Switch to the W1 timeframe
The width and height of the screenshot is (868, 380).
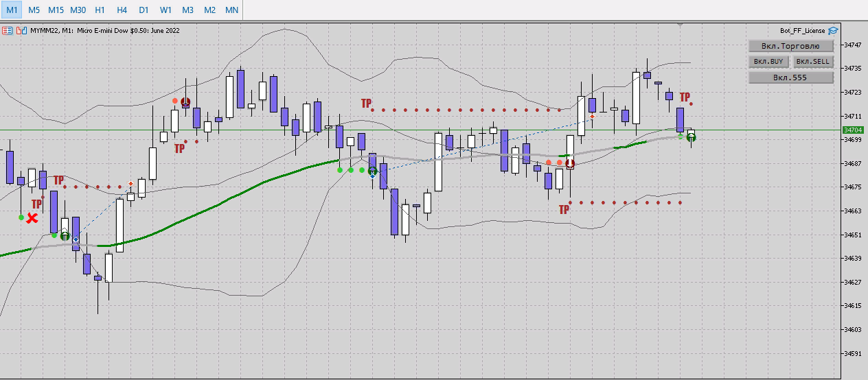coord(165,10)
